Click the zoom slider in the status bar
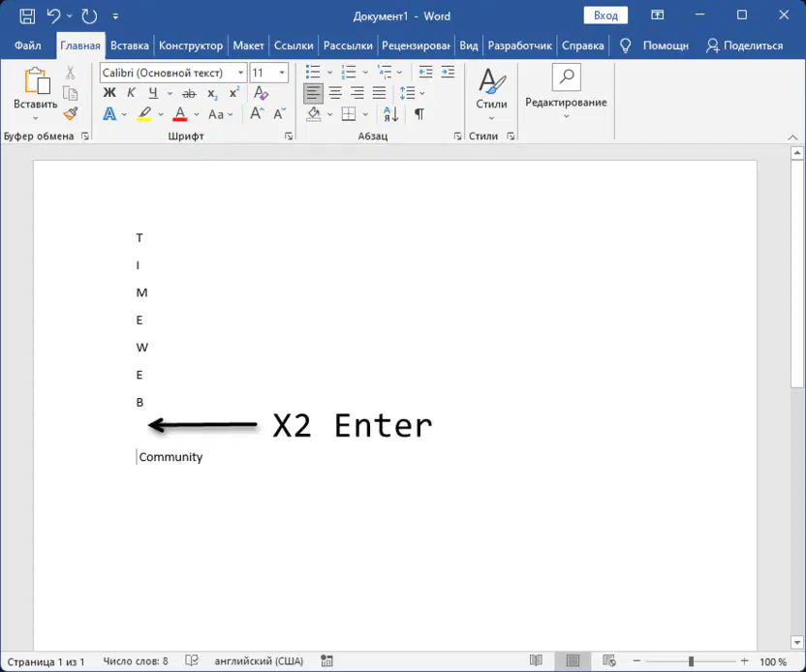This screenshot has height=672, width=806. click(x=691, y=661)
